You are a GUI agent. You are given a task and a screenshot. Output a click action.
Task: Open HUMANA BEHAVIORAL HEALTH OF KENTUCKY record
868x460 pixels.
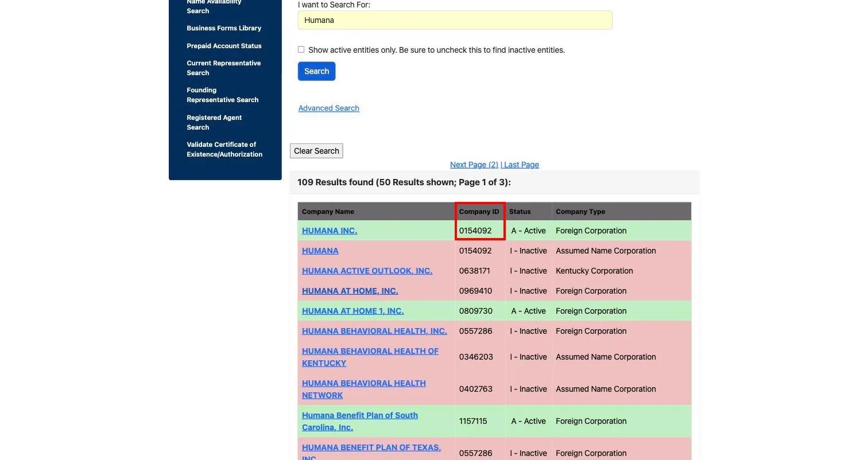click(370, 357)
